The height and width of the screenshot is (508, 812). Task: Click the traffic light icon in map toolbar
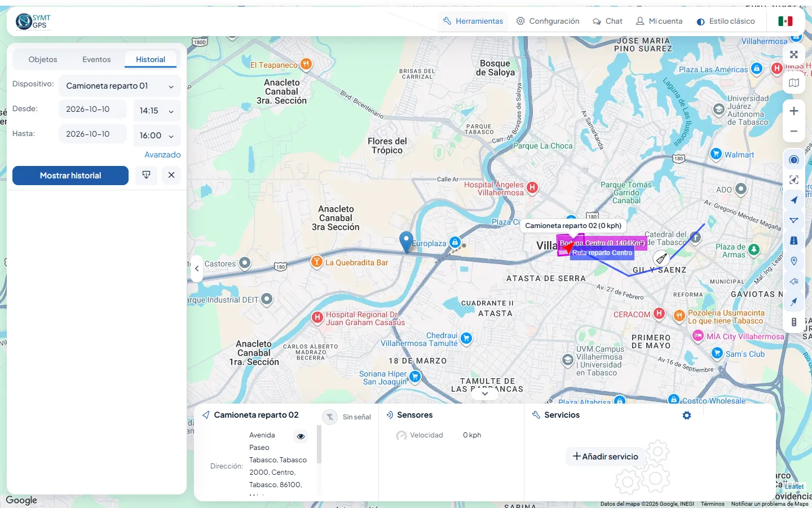pyautogui.click(x=794, y=322)
